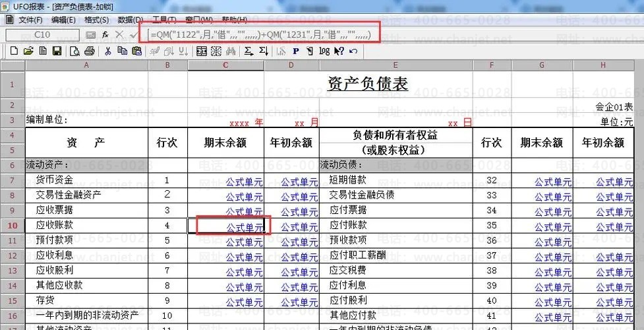Click the Cut (scissors) icon

(108, 51)
